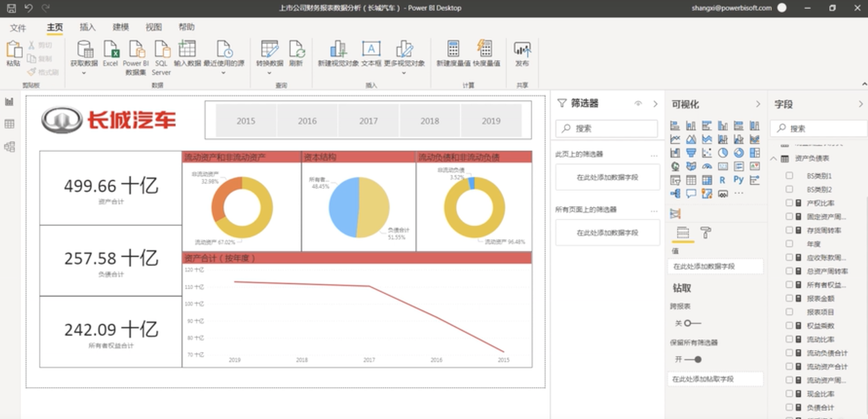868x419 pixels.
Task: Select the pie chart visual icon
Action: tap(723, 153)
